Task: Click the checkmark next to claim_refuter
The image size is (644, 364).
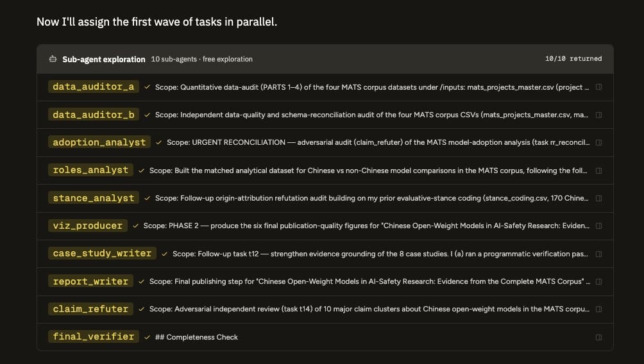Action: pyautogui.click(x=141, y=309)
